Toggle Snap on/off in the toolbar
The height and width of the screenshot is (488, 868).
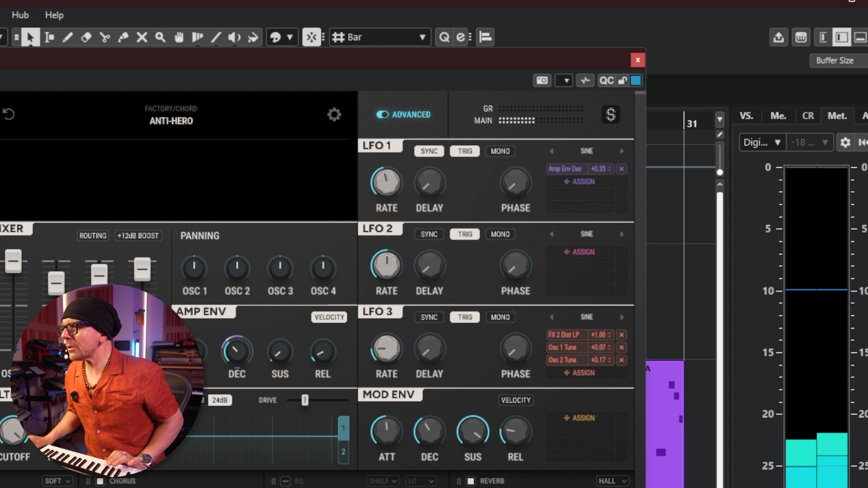(x=311, y=37)
